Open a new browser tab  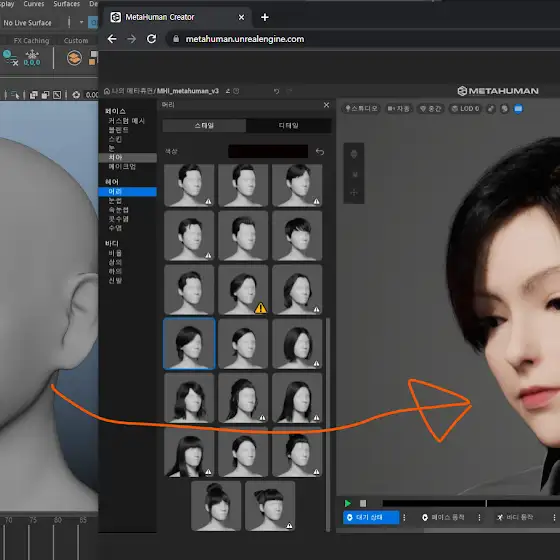click(x=265, y=17)
